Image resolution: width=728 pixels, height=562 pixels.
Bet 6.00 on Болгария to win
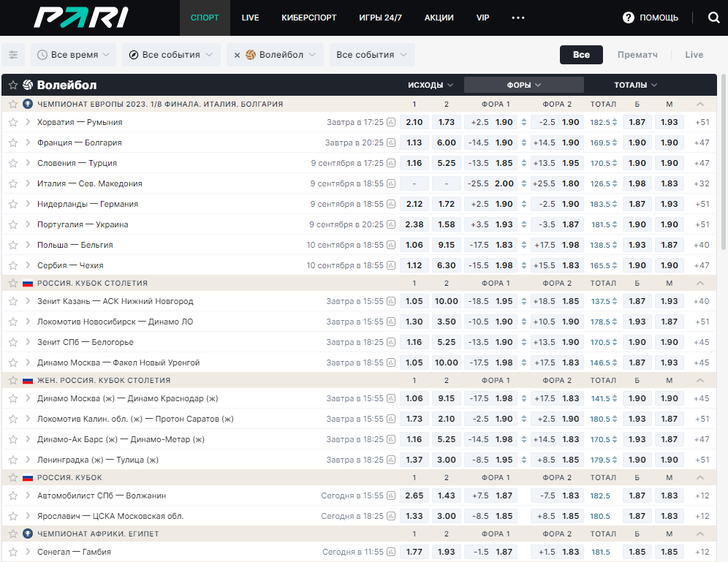click(x=446, y=143)
